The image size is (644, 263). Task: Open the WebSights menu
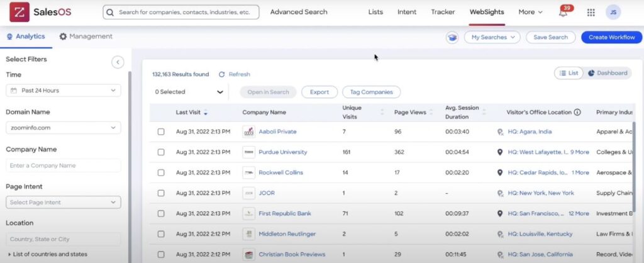click(x=487, y=13)
